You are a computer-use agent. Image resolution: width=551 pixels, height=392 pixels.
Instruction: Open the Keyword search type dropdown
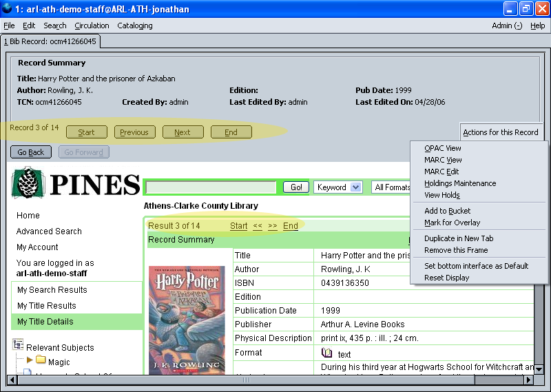point(337,187)
